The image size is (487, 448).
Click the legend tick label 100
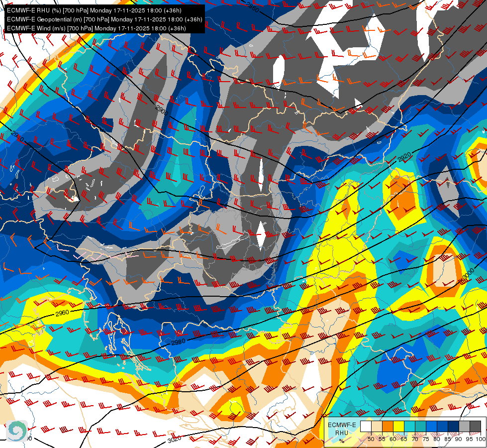coord(480,439)
